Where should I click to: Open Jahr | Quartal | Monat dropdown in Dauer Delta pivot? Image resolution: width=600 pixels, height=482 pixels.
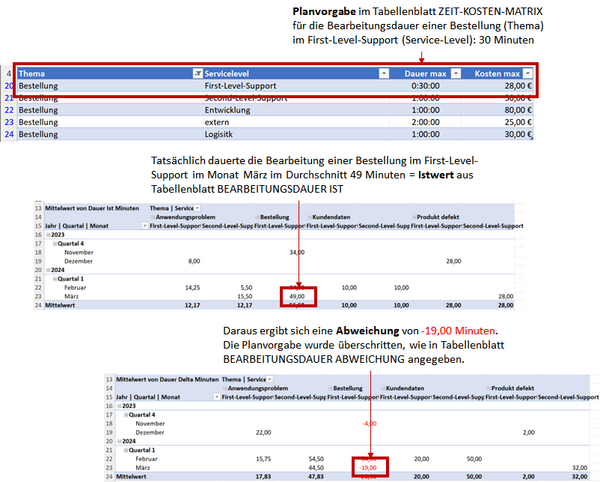point(217,397)
